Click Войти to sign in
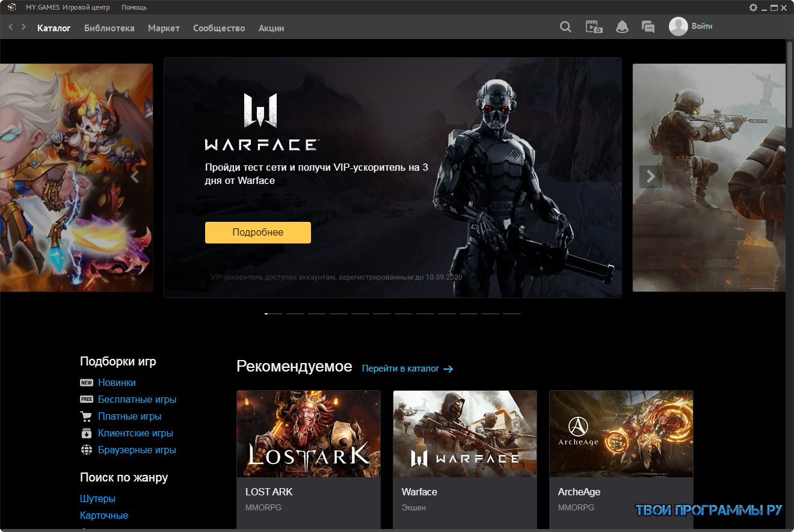Image resolution: width=794 pixels, height=532 pixels. tap(702, 26)
